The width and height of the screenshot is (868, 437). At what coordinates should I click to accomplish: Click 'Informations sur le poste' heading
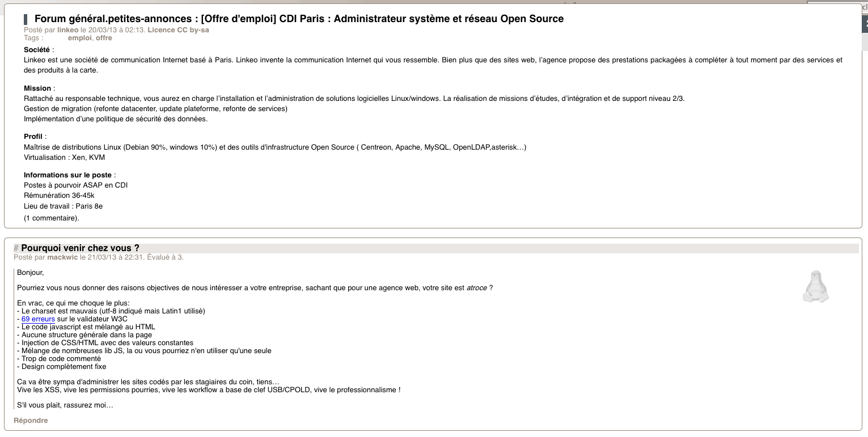coord(67,175)
